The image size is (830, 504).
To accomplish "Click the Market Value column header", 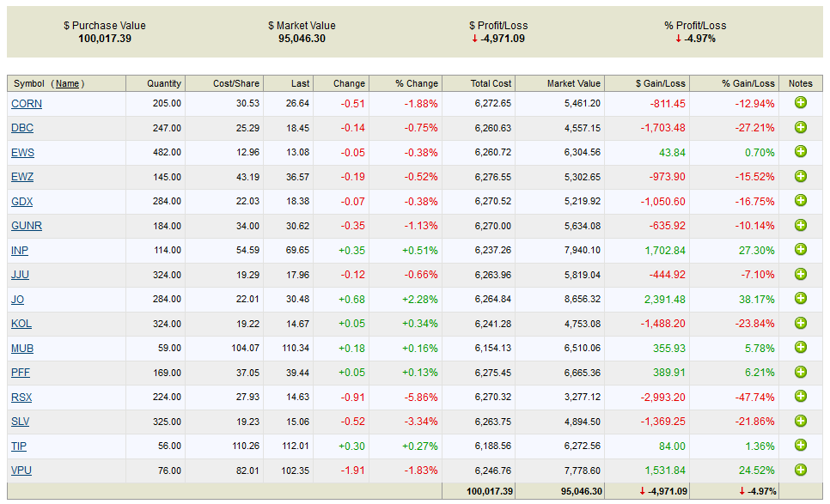I will [x=573, y=83].
